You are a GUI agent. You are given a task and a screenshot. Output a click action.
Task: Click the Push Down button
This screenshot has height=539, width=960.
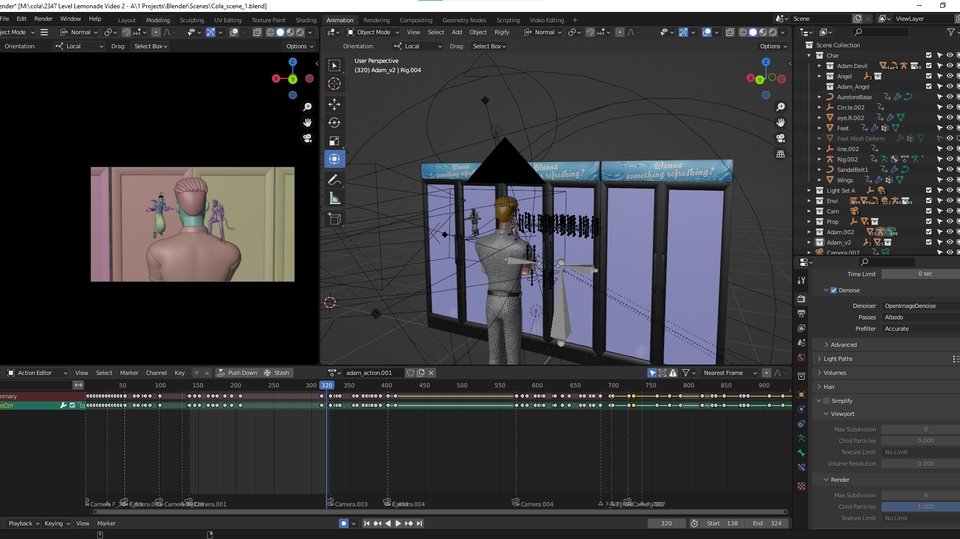(237, 372)
